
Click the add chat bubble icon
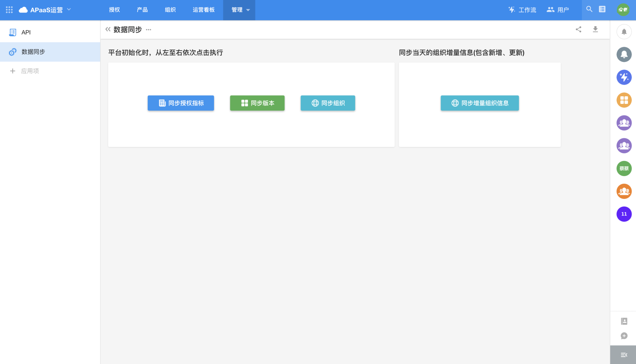point(624,336)
